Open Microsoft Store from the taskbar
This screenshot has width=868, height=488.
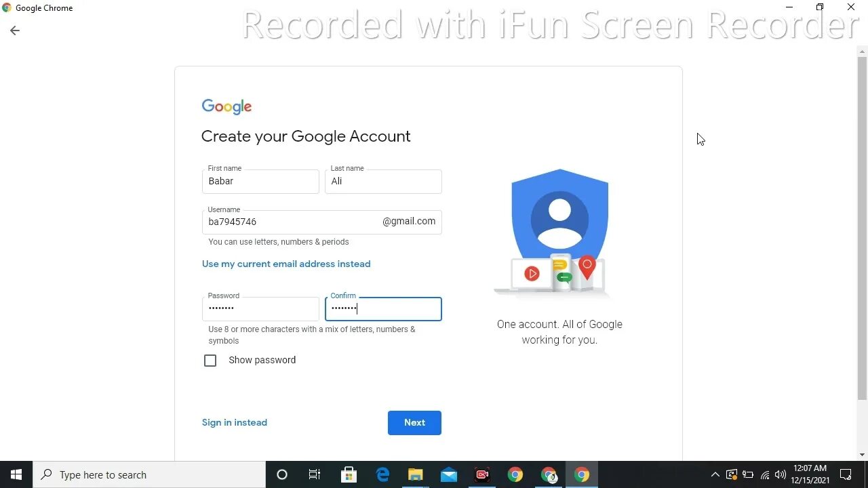[349, 474]
